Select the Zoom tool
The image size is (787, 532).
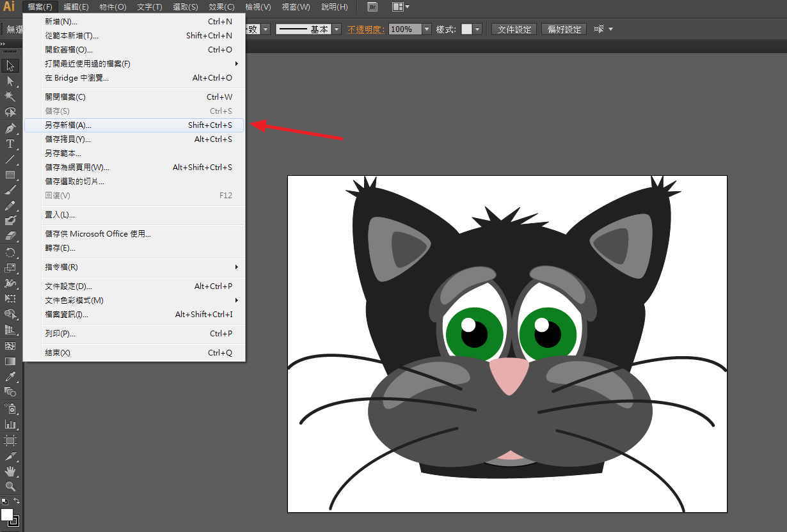[10, 487]
